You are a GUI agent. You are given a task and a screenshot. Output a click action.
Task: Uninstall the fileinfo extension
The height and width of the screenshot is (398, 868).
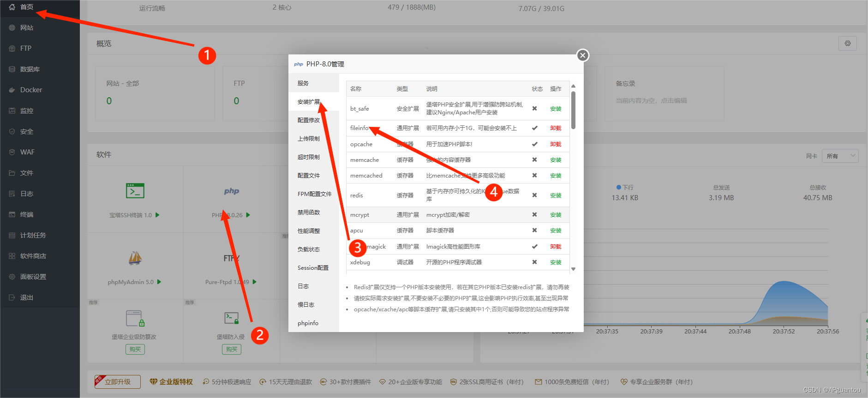[x=556, y=128]
